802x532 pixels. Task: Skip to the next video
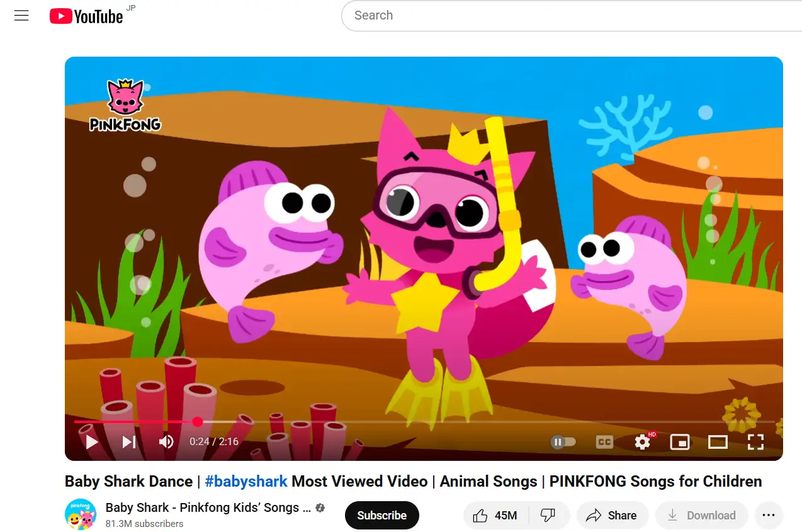coord(129,442)
